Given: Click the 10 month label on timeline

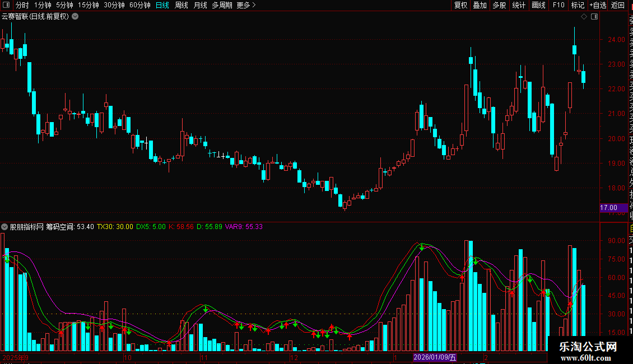Looking at the screenshot, I should (x=128, y=357).
